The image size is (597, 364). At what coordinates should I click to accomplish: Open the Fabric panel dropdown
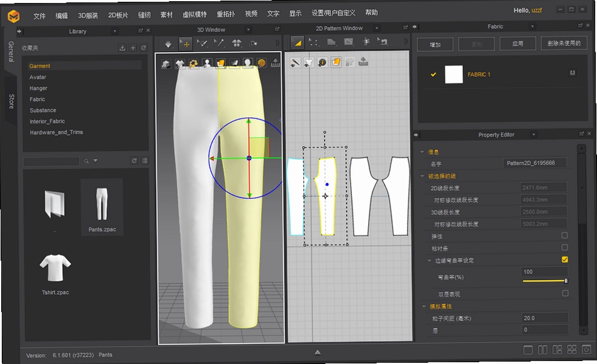tap(532, 26)
